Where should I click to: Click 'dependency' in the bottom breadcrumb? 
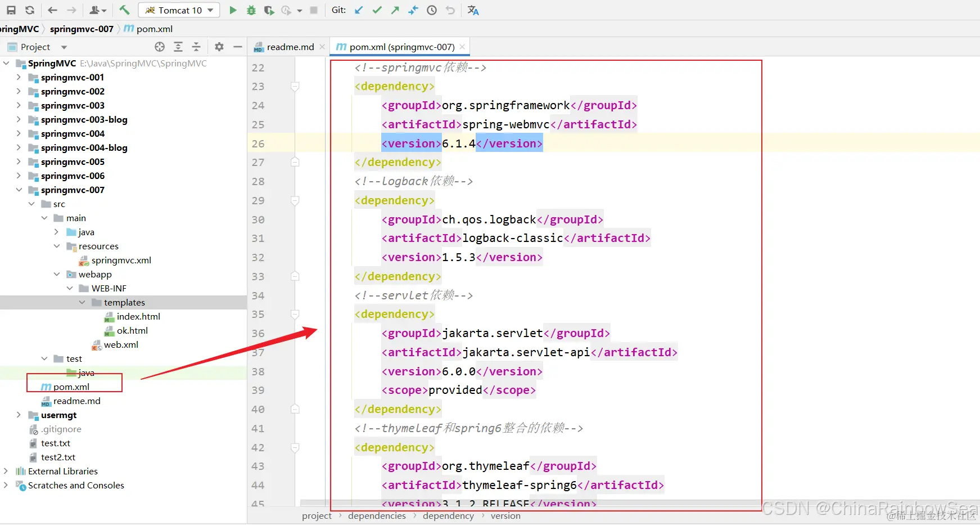pos(448,515)
